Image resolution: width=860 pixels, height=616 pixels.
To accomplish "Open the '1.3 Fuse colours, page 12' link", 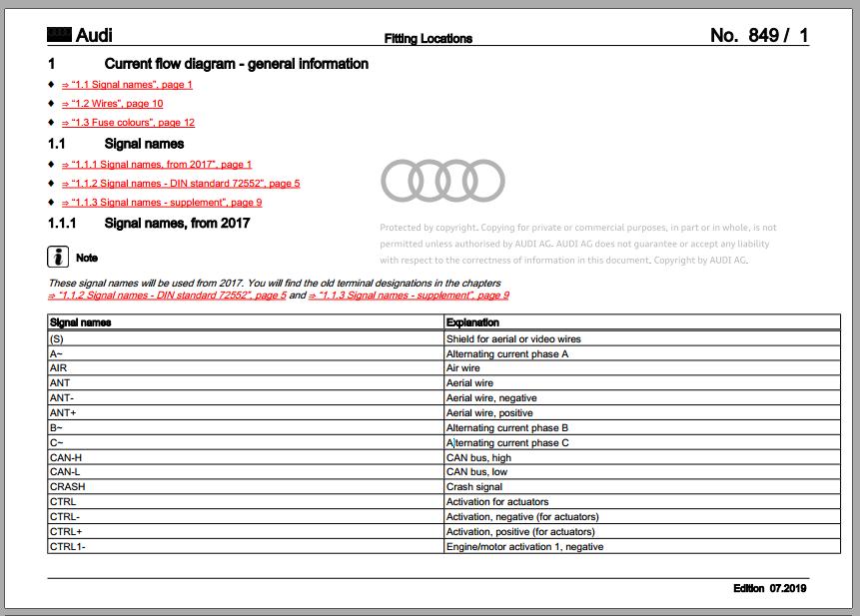I will pos(128,123).
